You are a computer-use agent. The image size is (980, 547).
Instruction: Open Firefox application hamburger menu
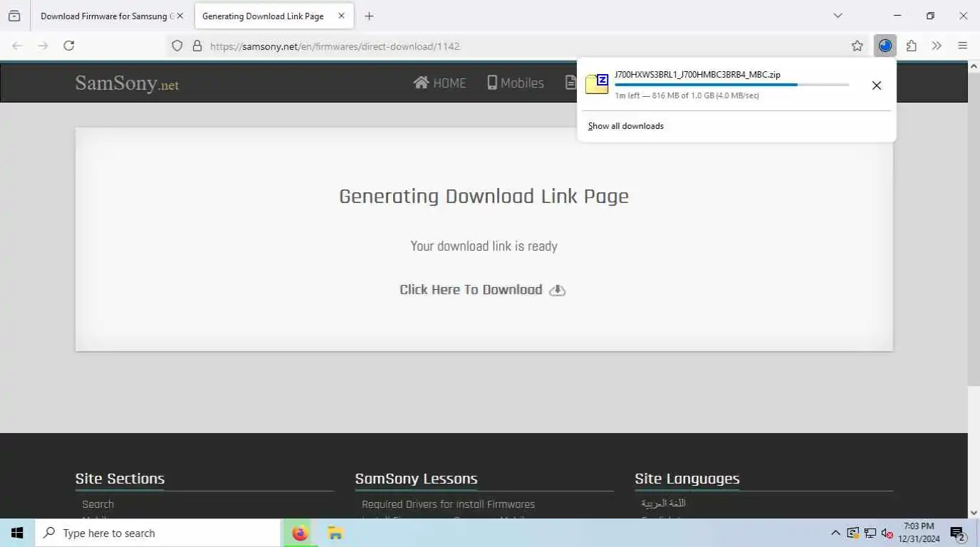[x=962, y=46]
